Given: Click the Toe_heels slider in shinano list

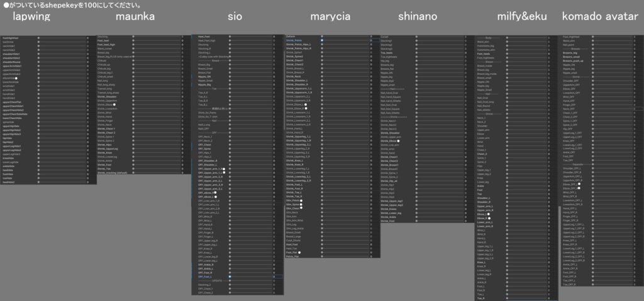Looking at the screenshot, I should click(x=440, y=53).
